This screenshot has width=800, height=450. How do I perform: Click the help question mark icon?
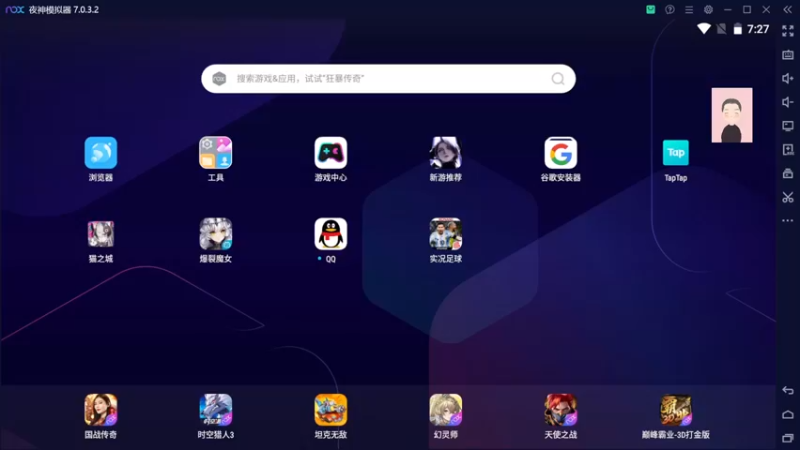[669, 9]
